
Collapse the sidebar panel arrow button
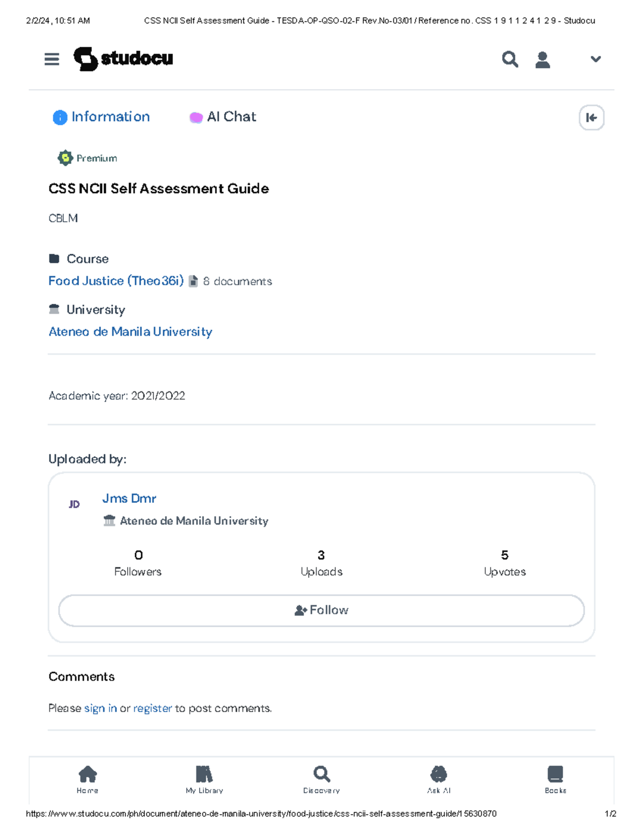(x=591, y=118)
